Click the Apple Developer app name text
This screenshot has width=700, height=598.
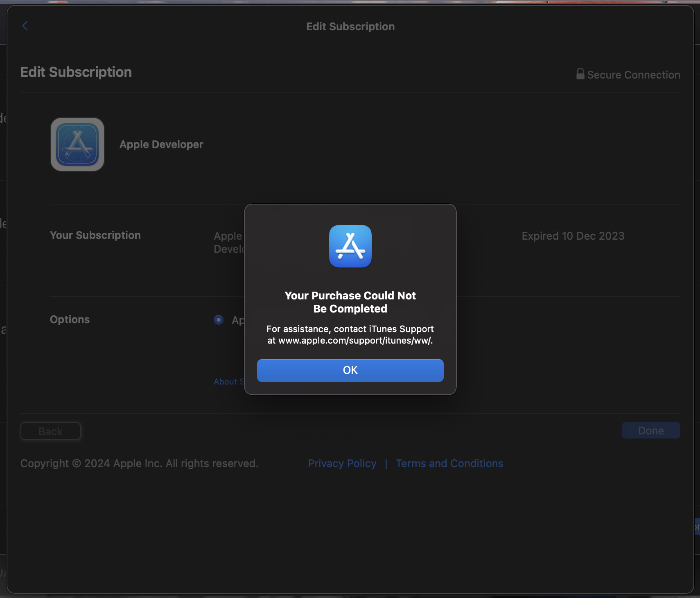pos(161,144)
